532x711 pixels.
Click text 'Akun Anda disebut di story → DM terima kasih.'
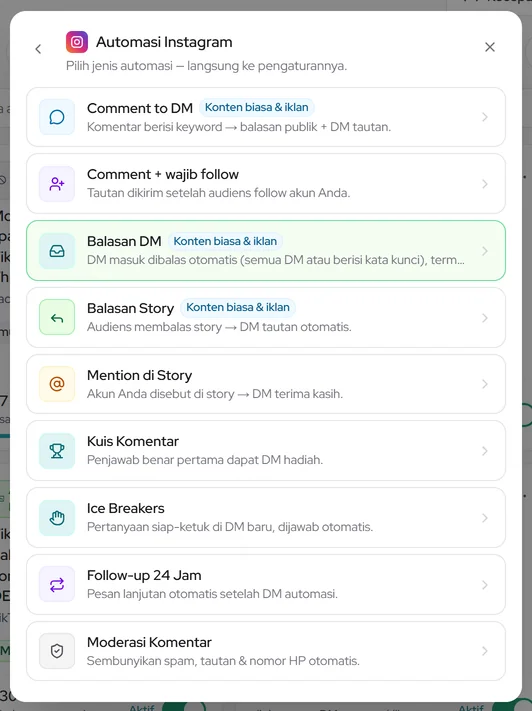click(215, 394)
